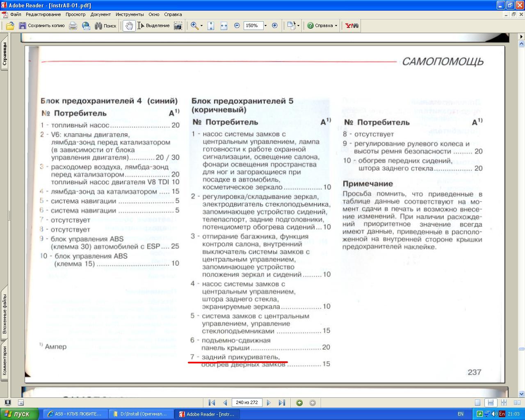Click the Print icon in toolbar

coord(73,25)
